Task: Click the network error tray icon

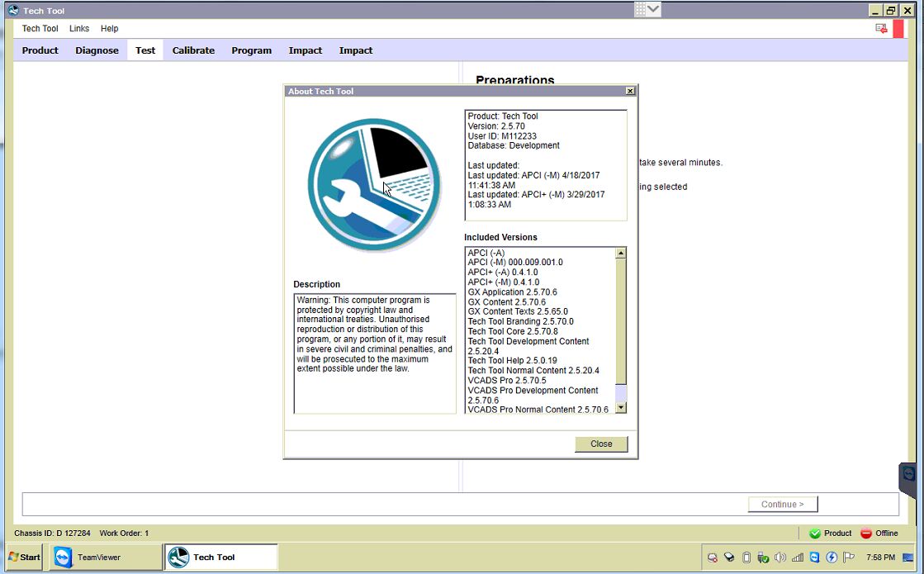Action: coord(713,557)
